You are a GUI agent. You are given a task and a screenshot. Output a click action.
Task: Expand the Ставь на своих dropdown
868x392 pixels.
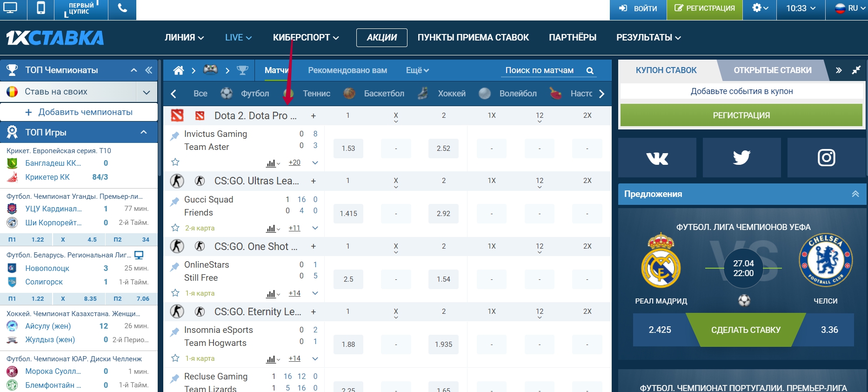coord(147,92)
